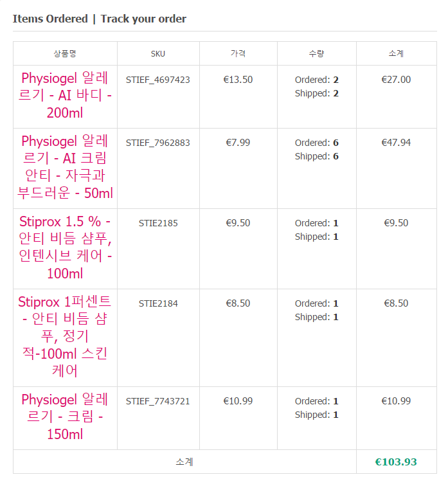Viewport: 448px width, 477px height.
Task: Open Physiogel AI 바디 200ml product link
Action: [65, 96]
